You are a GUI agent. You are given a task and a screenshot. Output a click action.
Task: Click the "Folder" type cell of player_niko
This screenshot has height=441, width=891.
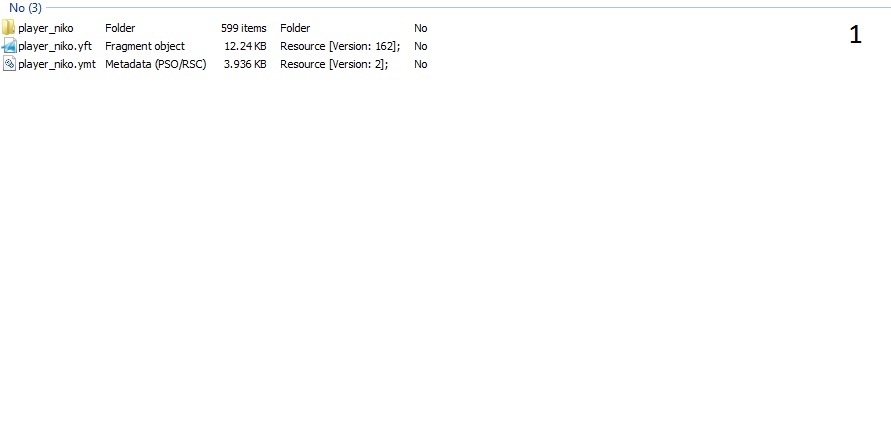pos(120,28)
